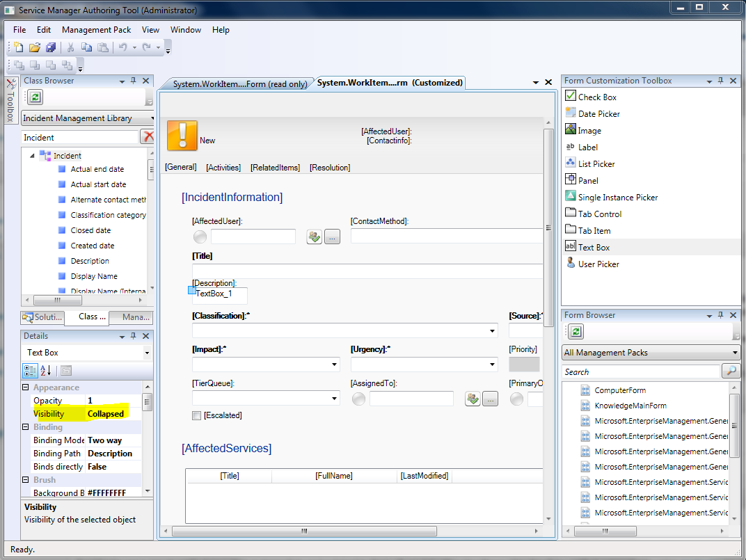Viewport: 746px width, 560px height.
Task: Click the New file toolbar icon
Action: coord(19,47)
